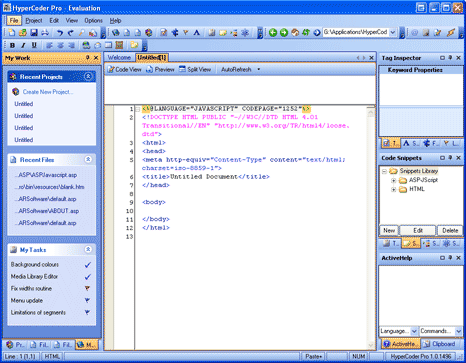Click the flag for Fix widths routine task
The height and width of the screenshot is (363, 466).
click(x=87, y=289)
